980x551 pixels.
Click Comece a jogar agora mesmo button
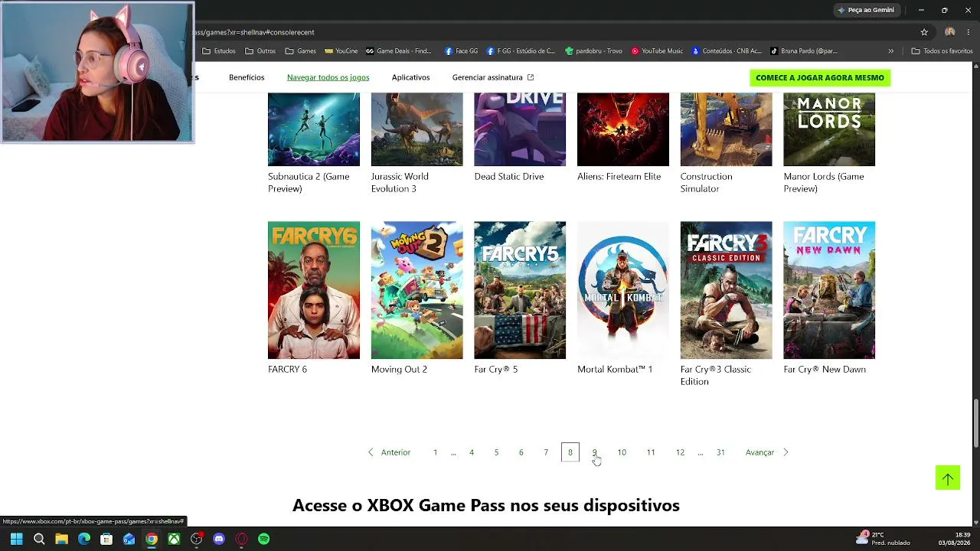[x=820, y=77]
